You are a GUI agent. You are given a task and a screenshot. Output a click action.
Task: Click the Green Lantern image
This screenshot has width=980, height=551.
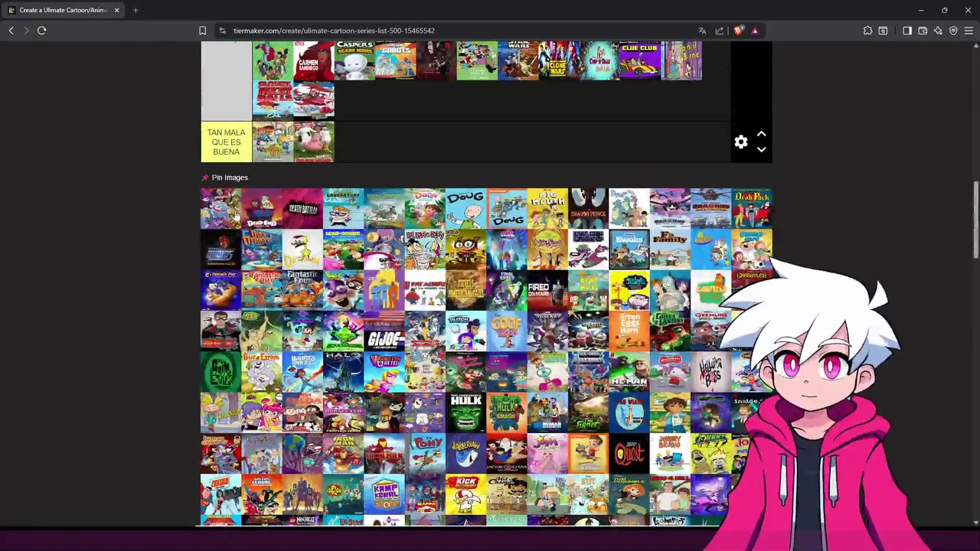pyautogui.click(x=670, y=331)
